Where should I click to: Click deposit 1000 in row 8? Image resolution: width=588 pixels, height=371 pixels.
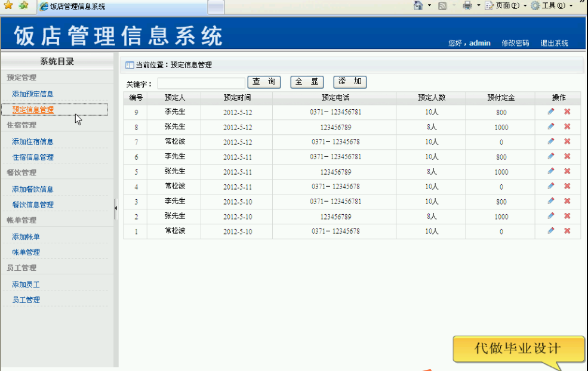coord(501,128)
